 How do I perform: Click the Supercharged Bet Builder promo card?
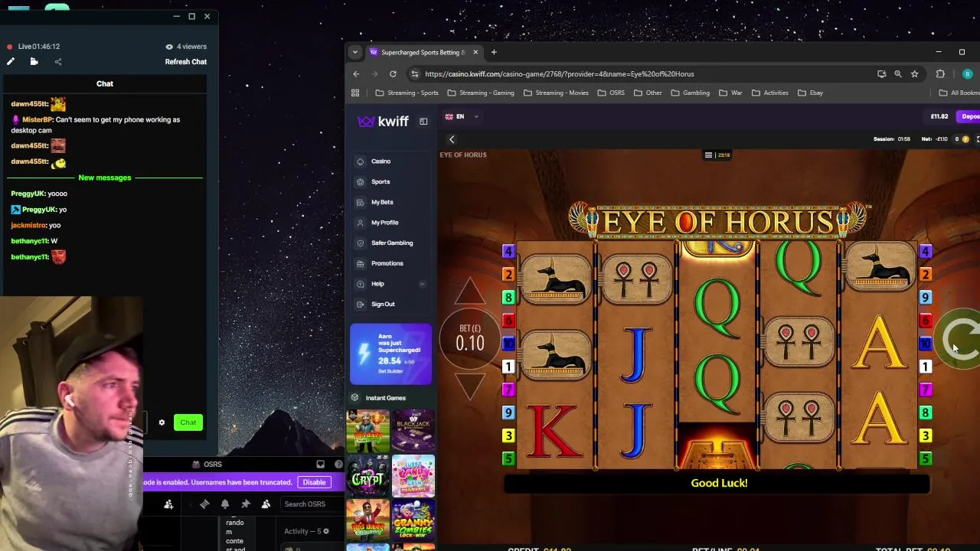pyautogui.click(x=390, y=354)
